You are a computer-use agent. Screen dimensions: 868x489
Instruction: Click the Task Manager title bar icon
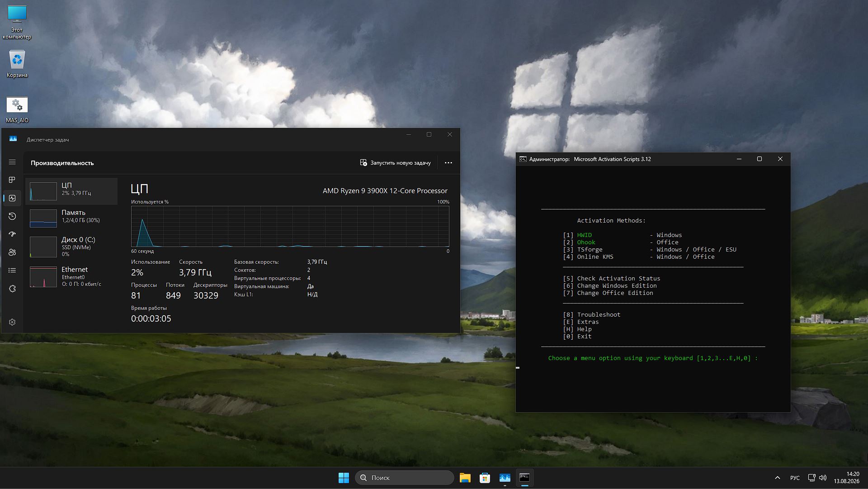[x=13, y=139]
